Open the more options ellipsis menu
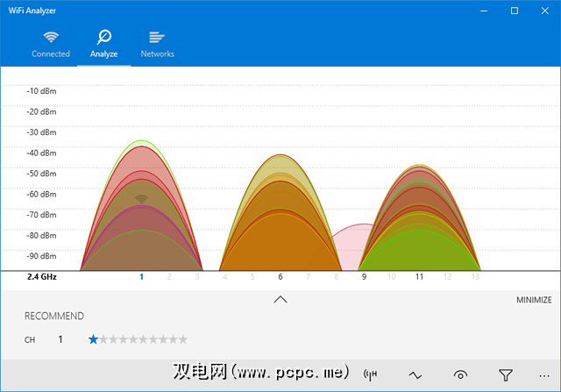The height and width of the screenshot is (392, 561). coord(543,375)
